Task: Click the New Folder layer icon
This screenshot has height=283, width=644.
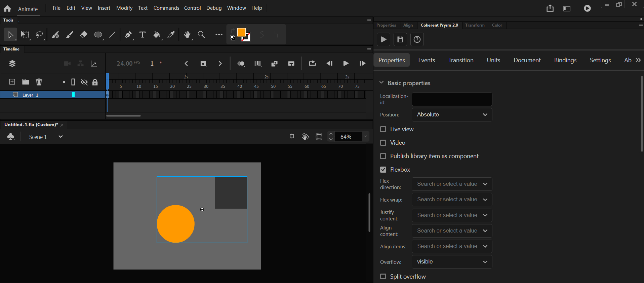Action: [26, 82]
